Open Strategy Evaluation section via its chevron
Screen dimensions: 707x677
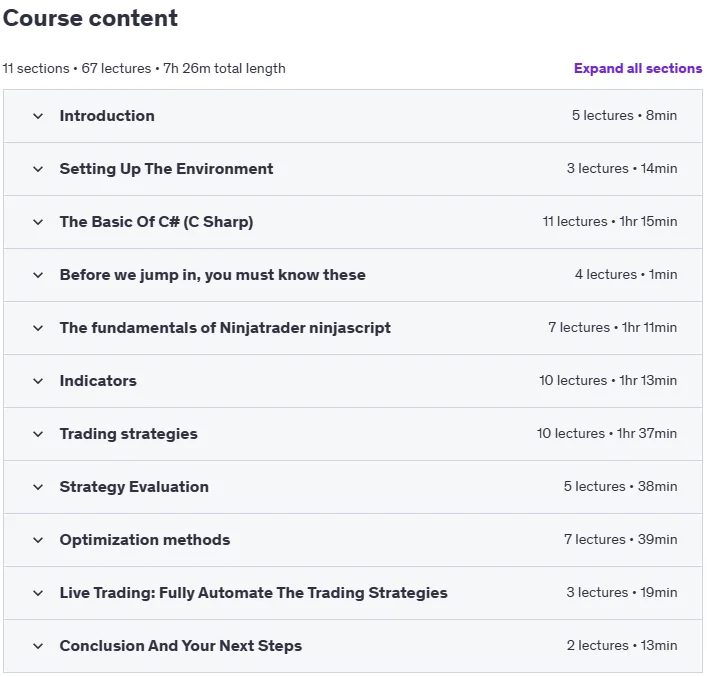[x=38, y=487]
